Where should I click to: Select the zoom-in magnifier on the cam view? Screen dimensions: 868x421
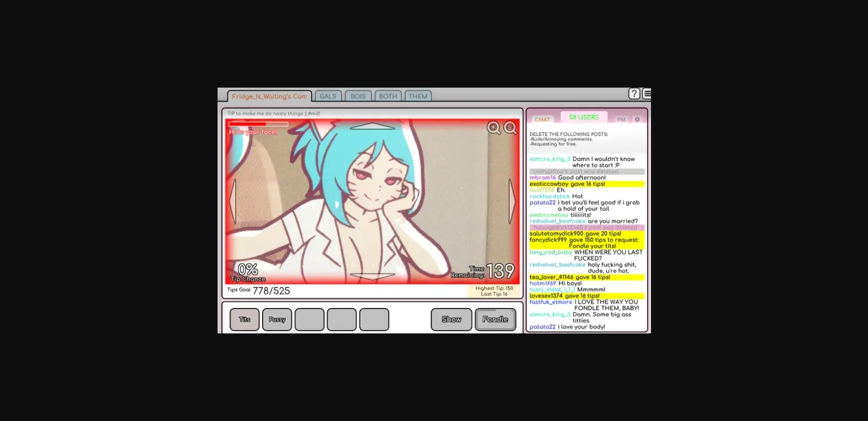(x=493, y=128)
